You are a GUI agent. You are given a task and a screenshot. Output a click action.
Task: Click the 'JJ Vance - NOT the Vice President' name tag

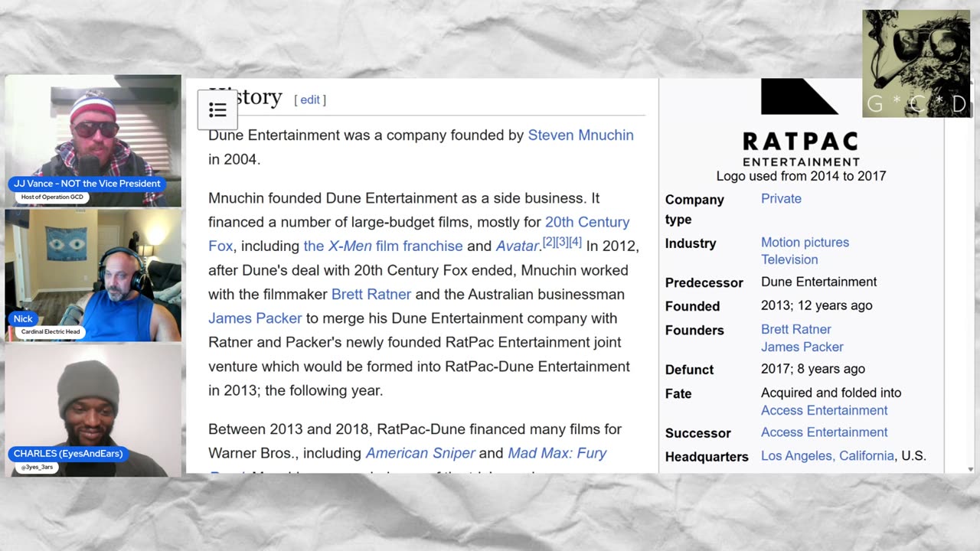click(x=87, y=184)
